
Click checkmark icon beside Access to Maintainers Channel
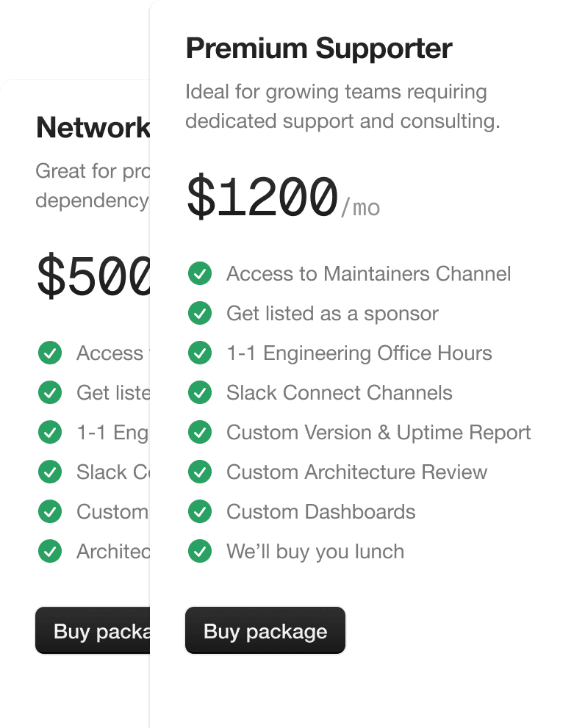pyautogui.click(x=200, y=274)
